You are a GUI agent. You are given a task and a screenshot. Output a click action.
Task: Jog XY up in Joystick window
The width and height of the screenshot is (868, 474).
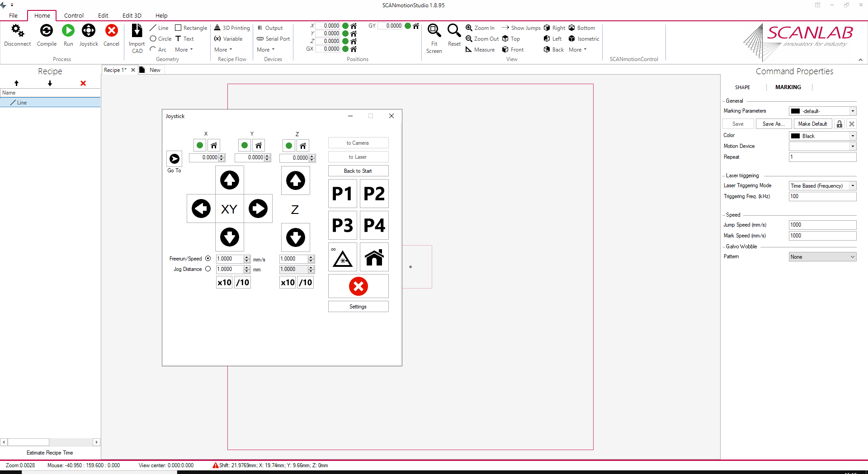point(230,180)
